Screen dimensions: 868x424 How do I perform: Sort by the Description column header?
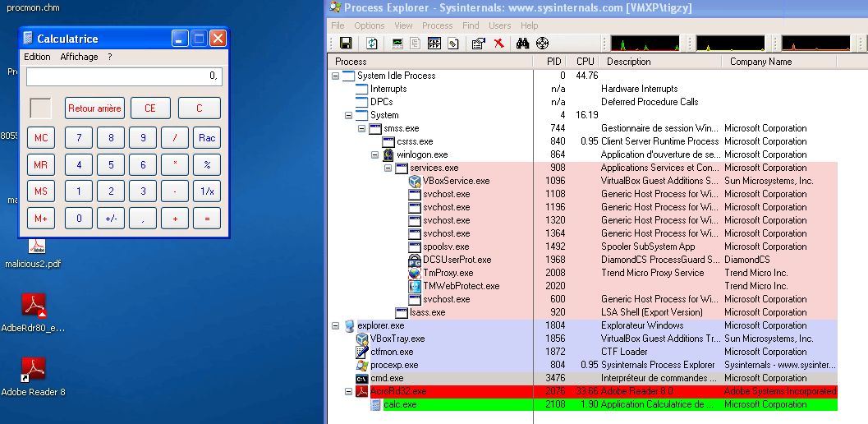[662, 62]
